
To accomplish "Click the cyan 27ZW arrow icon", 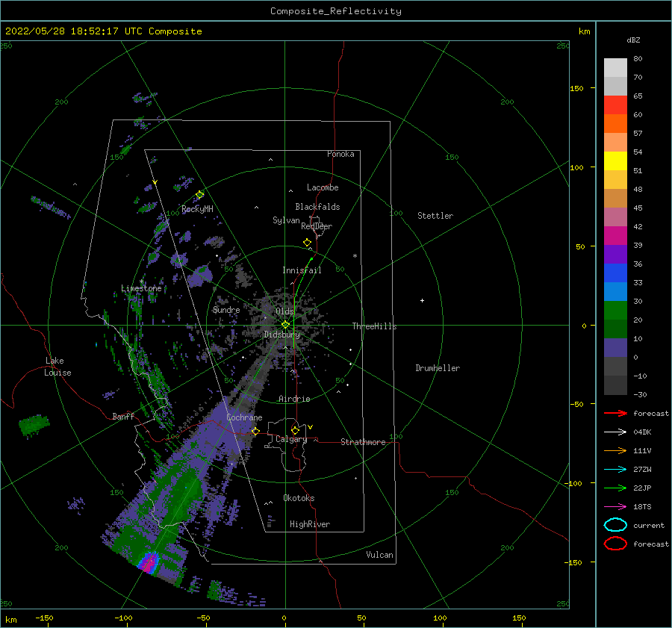I will pos(615,470).
